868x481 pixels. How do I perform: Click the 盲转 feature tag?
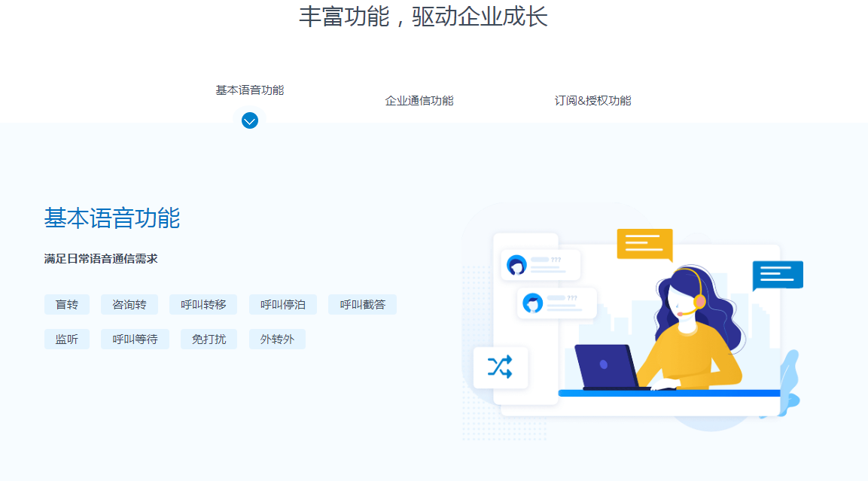tap(67, 304)
